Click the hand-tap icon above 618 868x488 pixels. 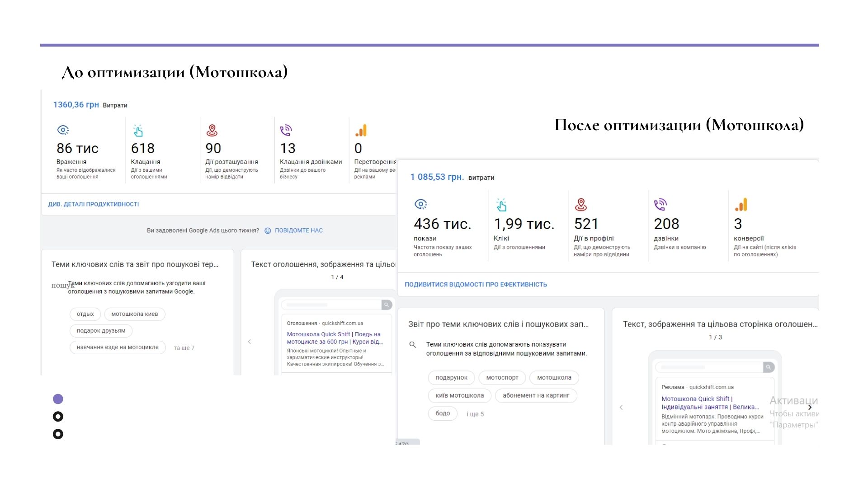138,131
